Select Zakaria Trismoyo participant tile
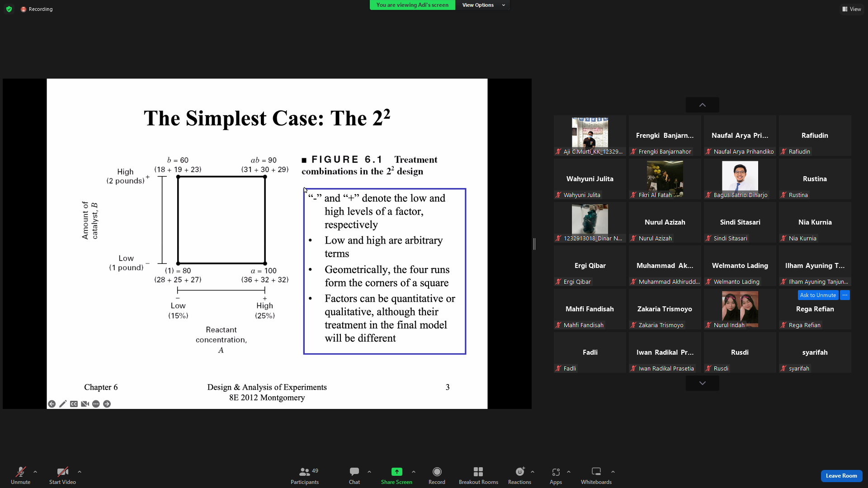868x488 pixels. [665, 309]
